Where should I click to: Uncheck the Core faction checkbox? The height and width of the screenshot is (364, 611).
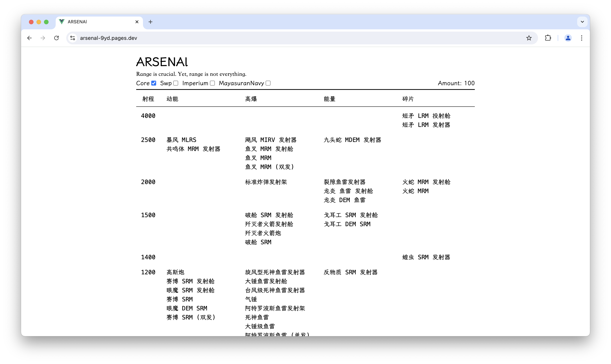[154, 83]
